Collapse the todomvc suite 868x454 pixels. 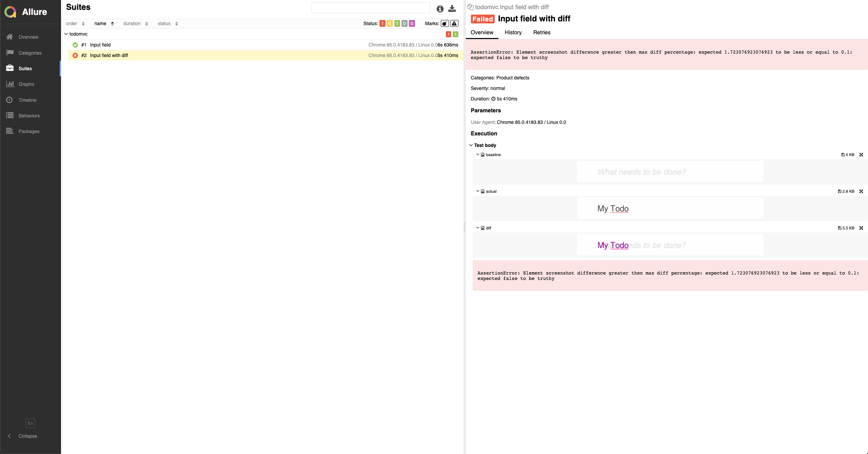click(66, 34)
